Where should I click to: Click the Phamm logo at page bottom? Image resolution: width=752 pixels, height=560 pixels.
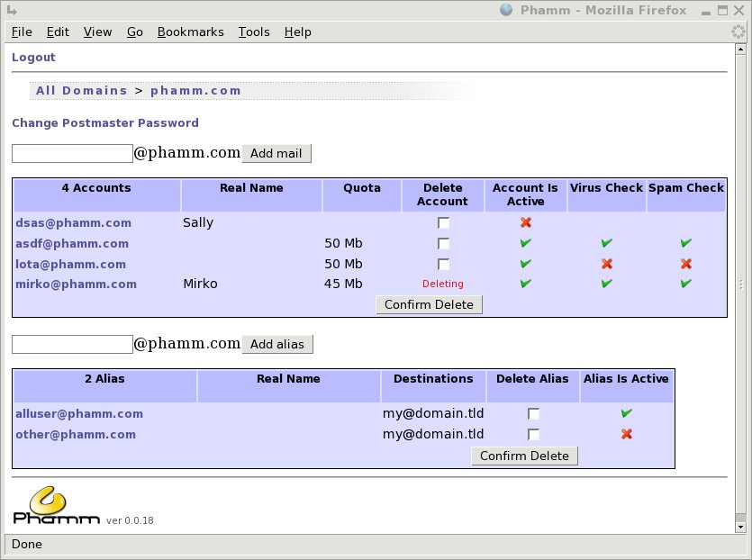pos(56,506)
